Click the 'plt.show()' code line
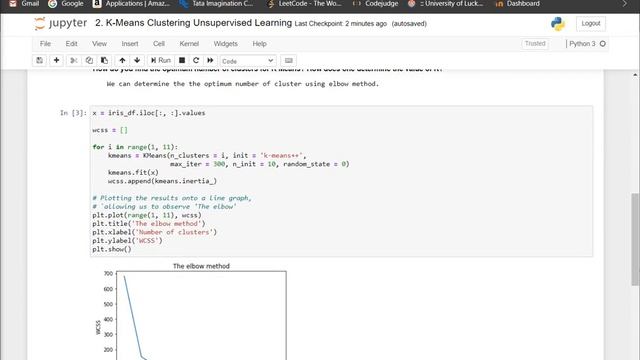This screenshot has width=640, height=360. pos(112,249)
